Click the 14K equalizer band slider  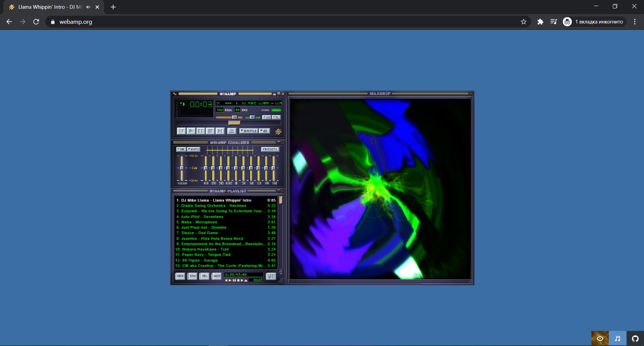pos(266,168)
